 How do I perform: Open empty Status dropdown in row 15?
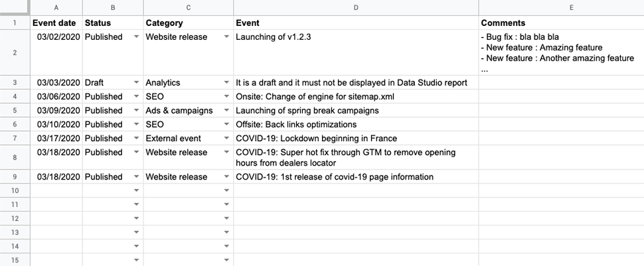[136, 260]
